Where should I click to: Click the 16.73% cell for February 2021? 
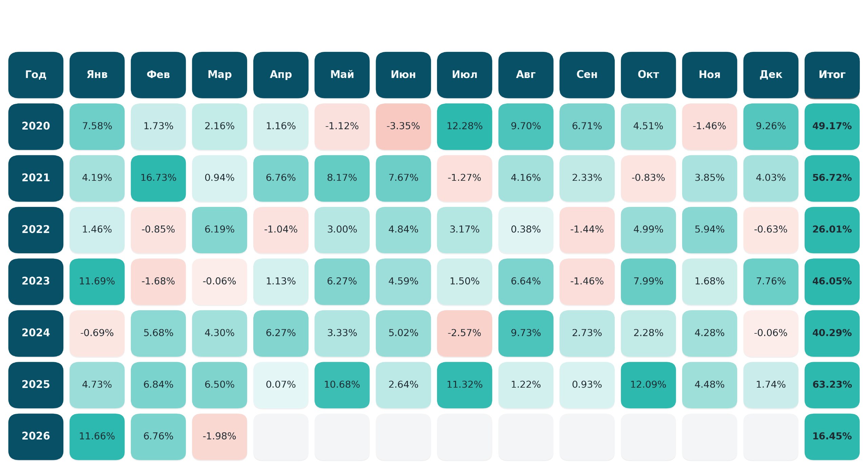tap(158, 178)
